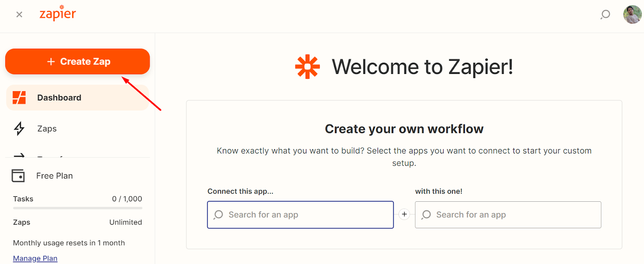644x264 pixels.
Task: Click the plus icon between app fields
Action: [404, 215]
